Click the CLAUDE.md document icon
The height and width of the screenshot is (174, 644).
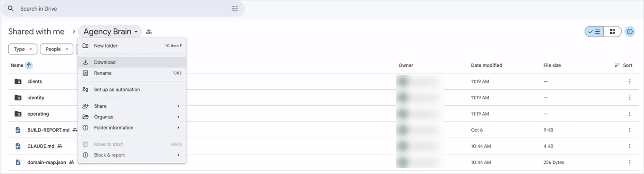coord(18,146)
